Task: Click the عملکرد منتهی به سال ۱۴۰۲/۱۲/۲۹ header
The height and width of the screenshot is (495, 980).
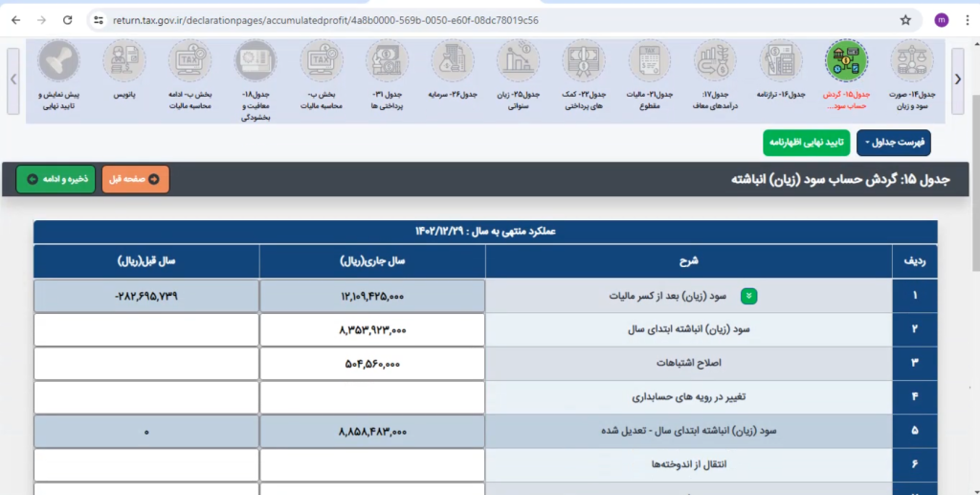Action: pos(485,232)
